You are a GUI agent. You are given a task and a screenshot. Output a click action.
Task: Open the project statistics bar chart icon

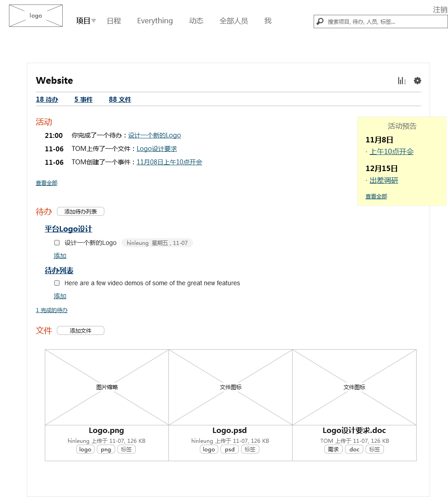(401, 81)
